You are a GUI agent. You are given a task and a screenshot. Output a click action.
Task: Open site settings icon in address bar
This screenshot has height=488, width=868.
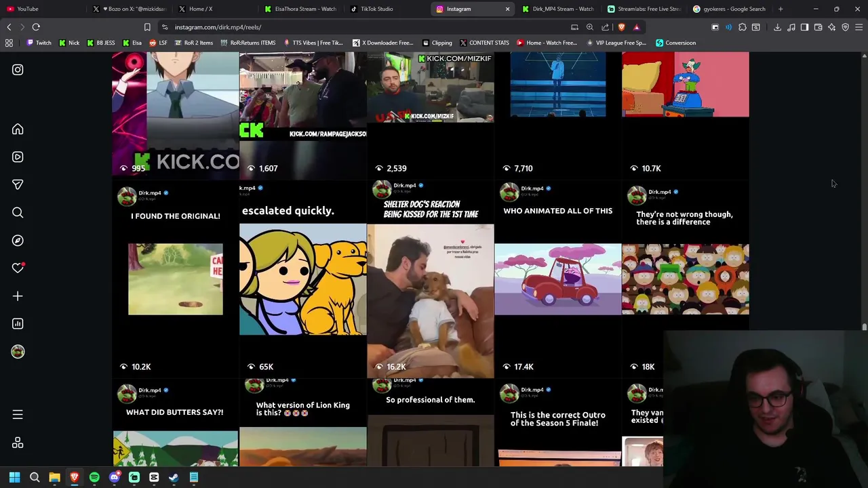[165, 27]
